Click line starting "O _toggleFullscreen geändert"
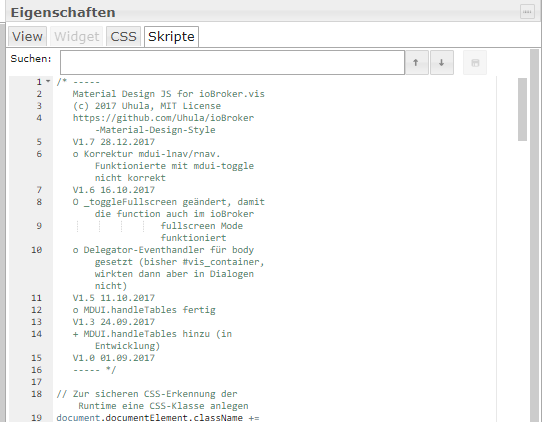The width and height of the screenshot is (542, 422). 168,202
